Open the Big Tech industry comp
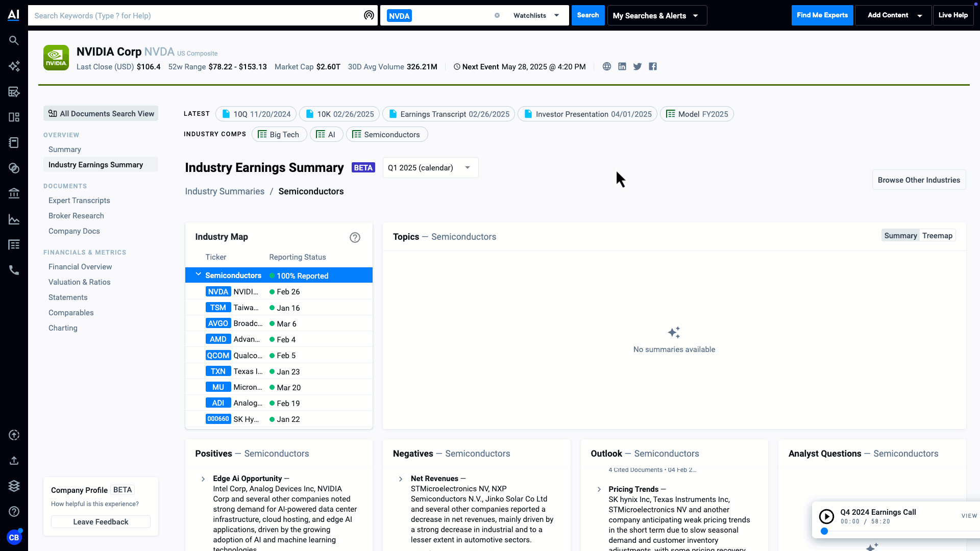Viewport: 980px width, 551px height. 279,134
